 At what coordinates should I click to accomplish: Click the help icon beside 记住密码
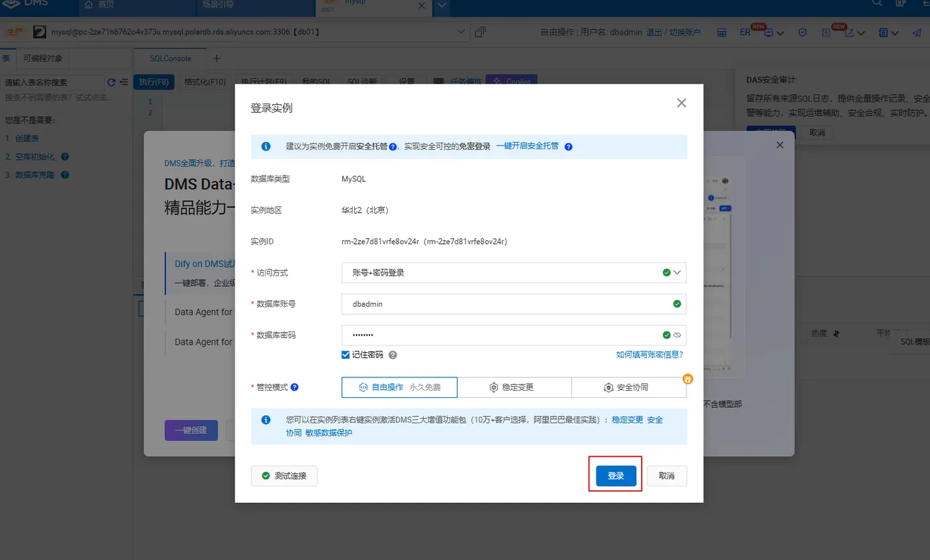[x=393, y=355]
